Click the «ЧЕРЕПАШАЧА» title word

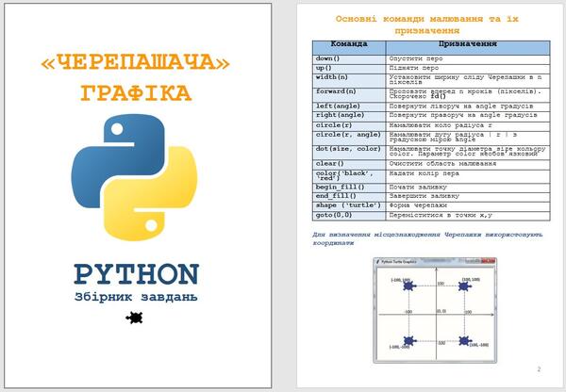[x=135, y=62]
